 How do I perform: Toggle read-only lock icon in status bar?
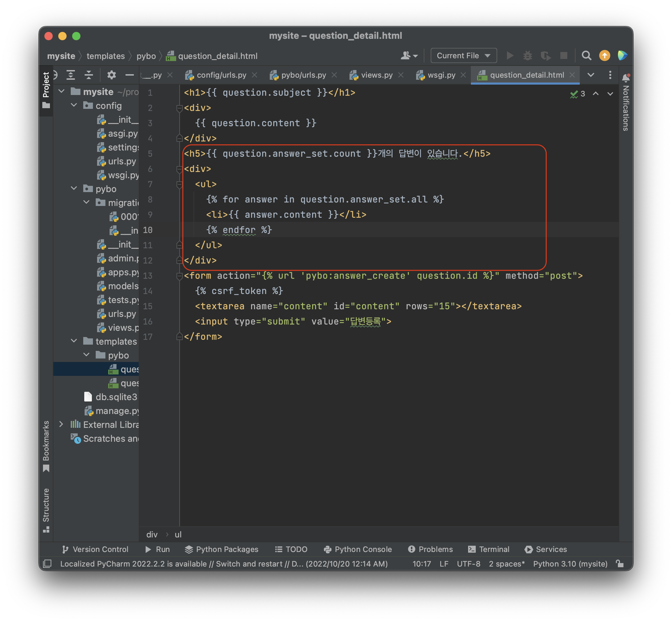point(620,564)
